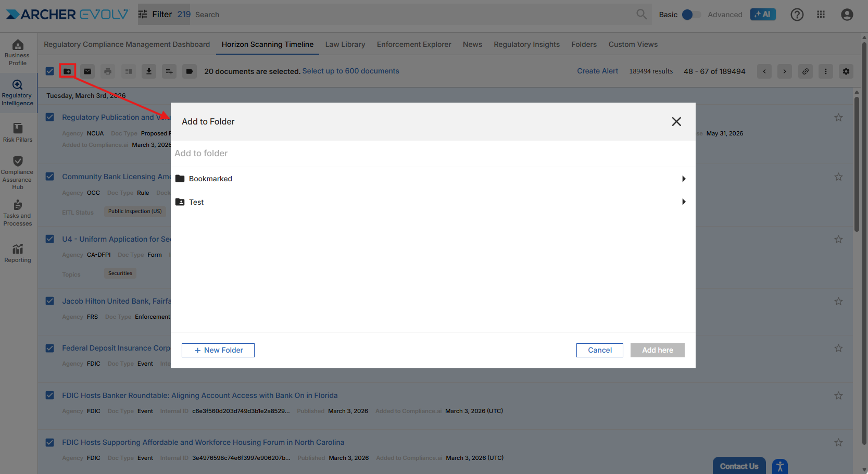Click the add-to-folder icon in toolbar
868x474 pixels.
point(67,71)
